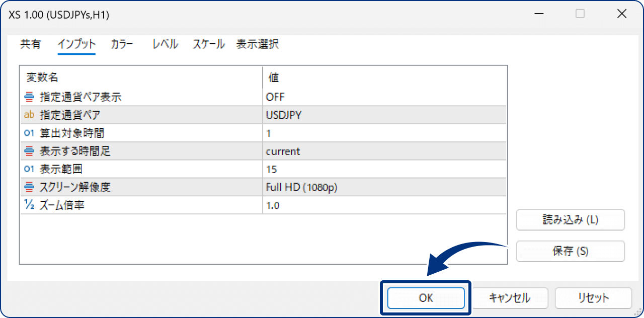This screenshot has height=318, width=644.
Task: Switch to the 共有 tab
Action: (x=31, y=44)
